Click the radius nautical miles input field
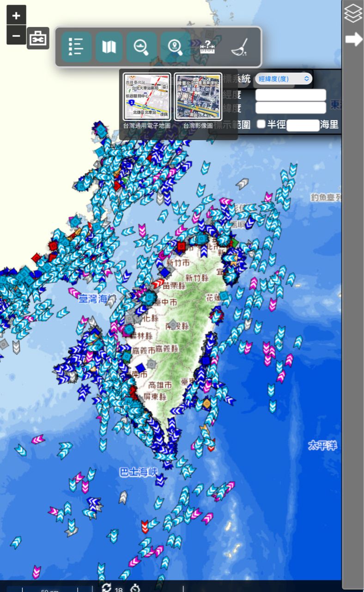The width and height of the screenshot is (364, 592). (303, 125)
